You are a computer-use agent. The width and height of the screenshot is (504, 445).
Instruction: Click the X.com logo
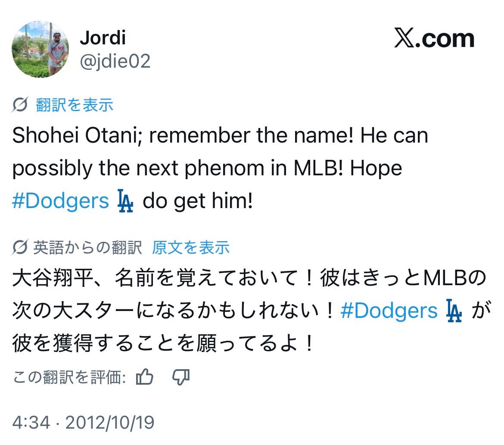tap(434, 39)
